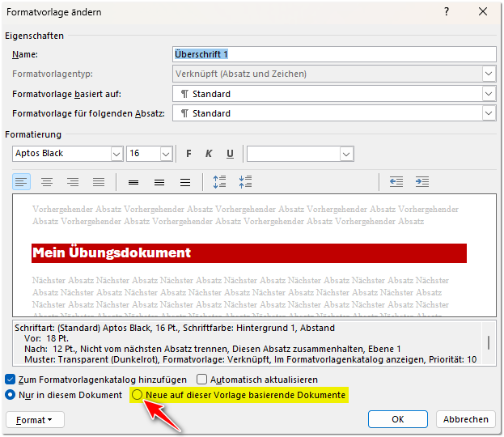The image size is (504, 437).
Task: Uncheck Zum Formatvorlagenkatalog hinzufügen
Action: tap(11, 379)
